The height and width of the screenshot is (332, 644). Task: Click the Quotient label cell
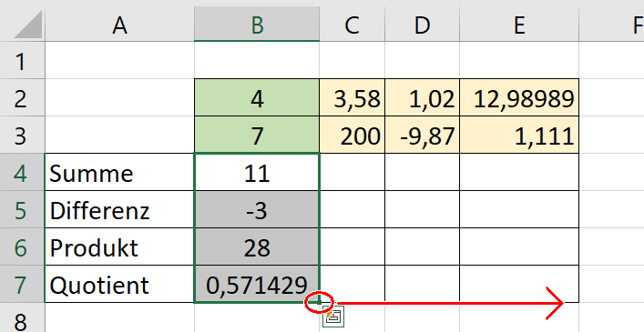click(119, 284)
